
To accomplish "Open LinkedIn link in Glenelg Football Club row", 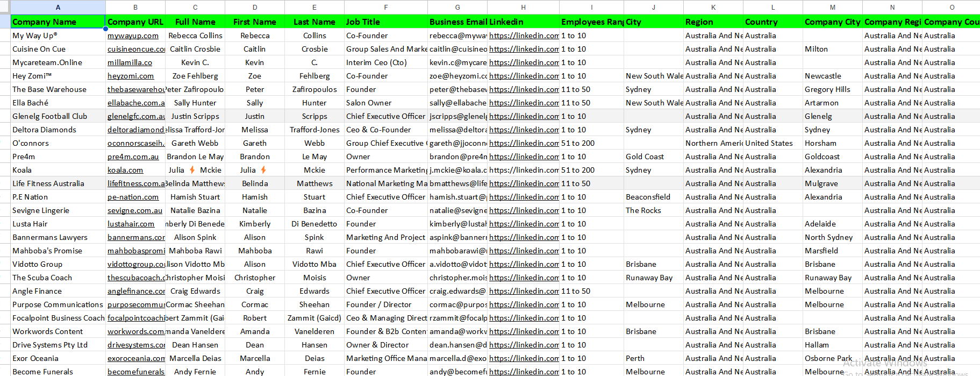I will (524, 116).
